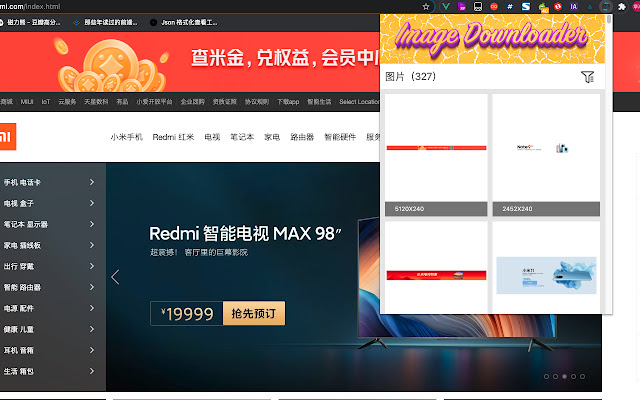This screenshot has height=400, width=640.
Task: Click the 云服务 top-bar link
Action: [x=67, y=102]
